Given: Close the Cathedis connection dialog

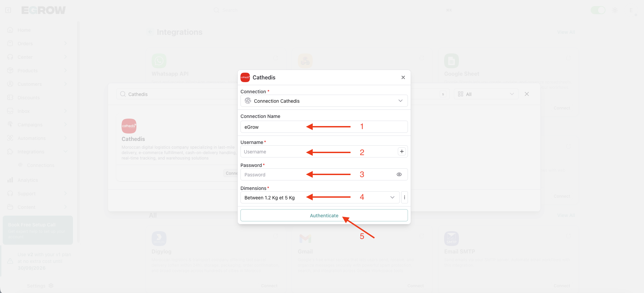Looking at the screenshot, I should tap(403, 77).
